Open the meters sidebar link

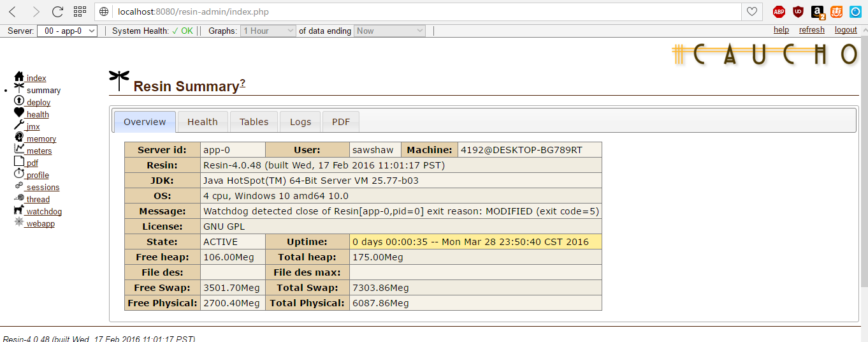[x=39, y=151]
